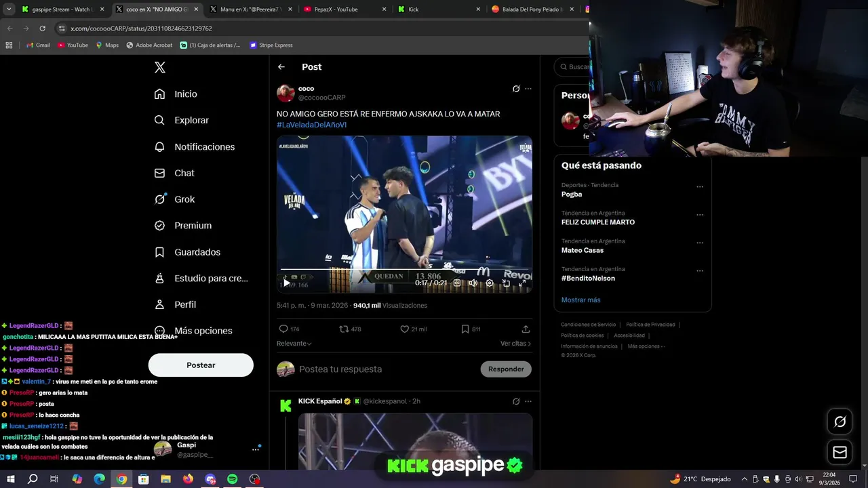Open Relevante sort dropdown
868x488 pixels.
point(294,344)
